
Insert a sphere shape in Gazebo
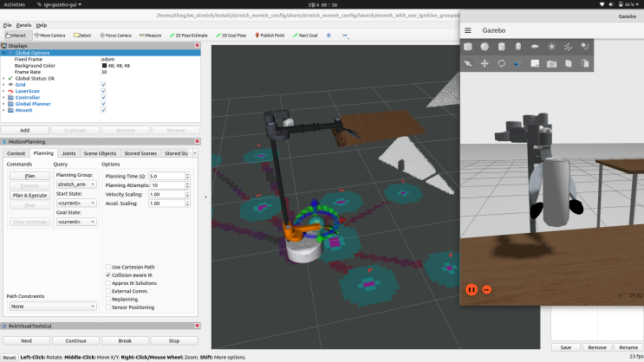point(485,47)
